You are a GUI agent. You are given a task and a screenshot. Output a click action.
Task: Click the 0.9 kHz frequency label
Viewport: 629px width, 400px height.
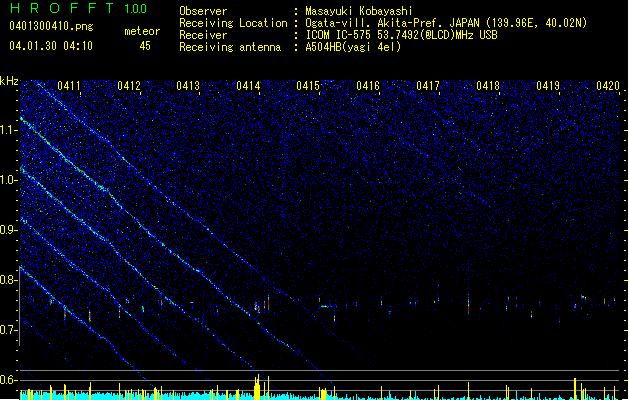[9, 230]
